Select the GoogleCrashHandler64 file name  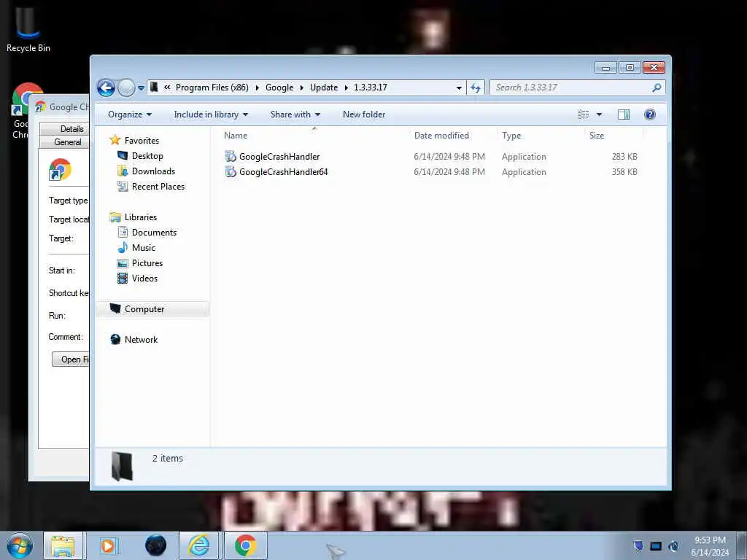(284, 172)
